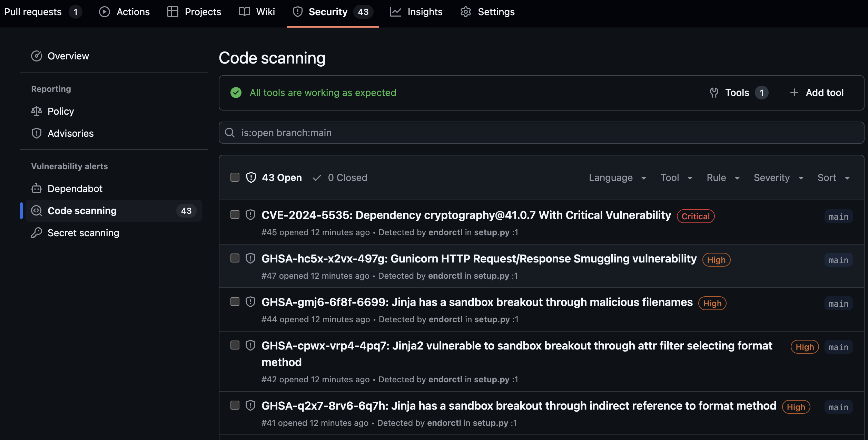The image size is (868, 440).
Task: Click shield icon on GHSA-q2x7-8rv6-6q7h row
Action: 250,405
